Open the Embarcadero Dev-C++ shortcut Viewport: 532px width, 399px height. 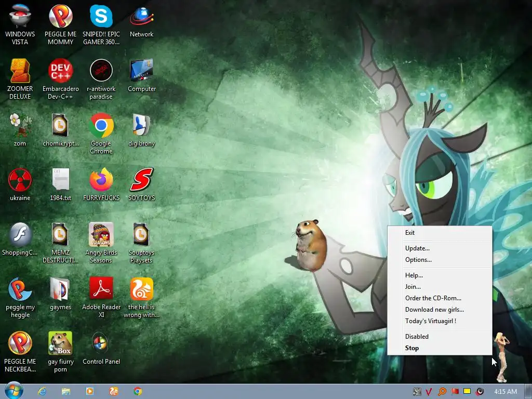pos(60,79)
